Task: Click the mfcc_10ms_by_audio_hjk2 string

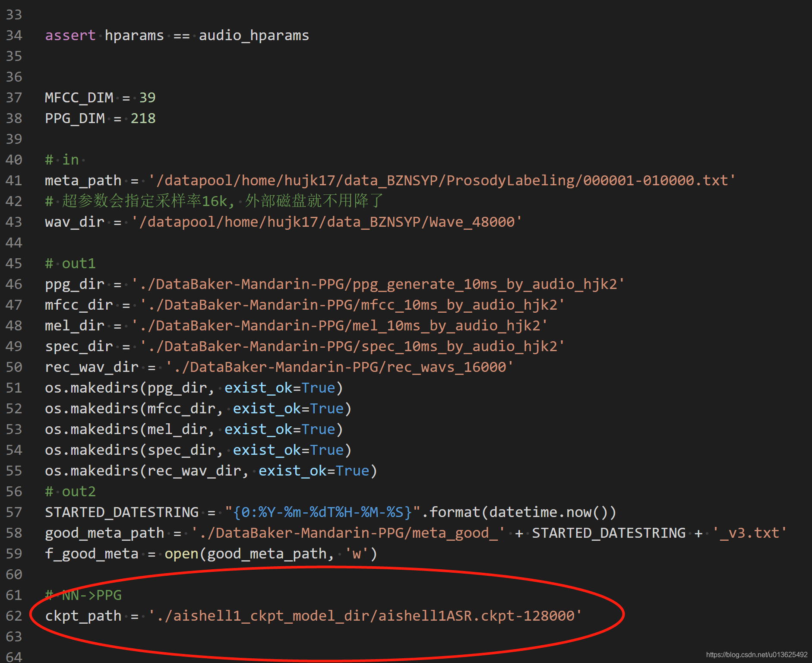Action: point(352,305)
